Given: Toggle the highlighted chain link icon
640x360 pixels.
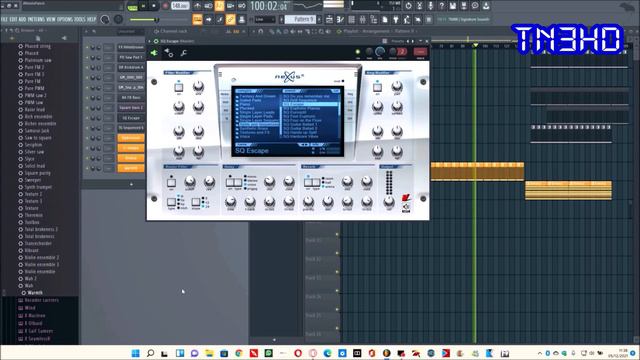Looking at the screenshot, I should pyautogui.click(x=230, y=19).
